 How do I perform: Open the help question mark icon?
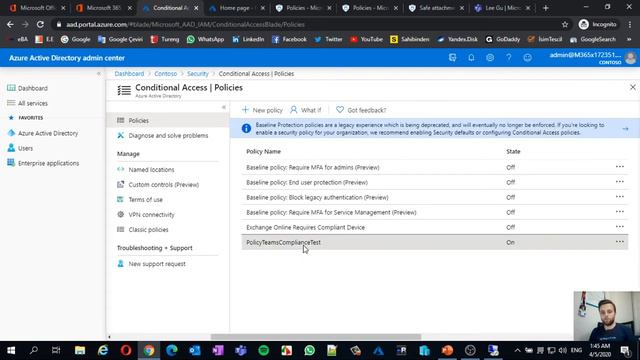509,58
